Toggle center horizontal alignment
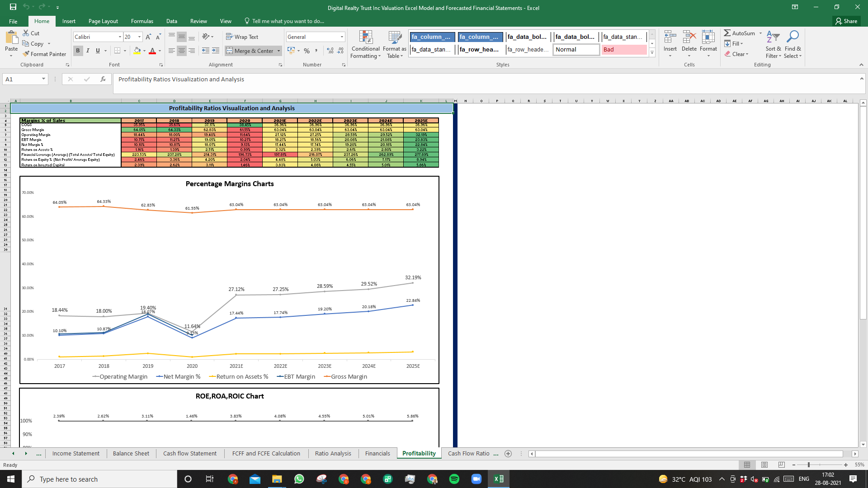Viewport: 868px width, 488px height. tap(181, 51)
